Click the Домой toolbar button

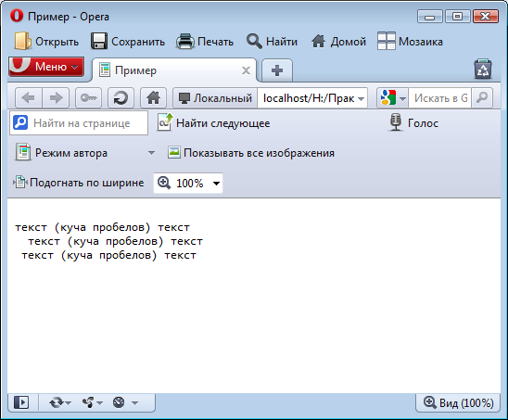(x=338, y=42)
